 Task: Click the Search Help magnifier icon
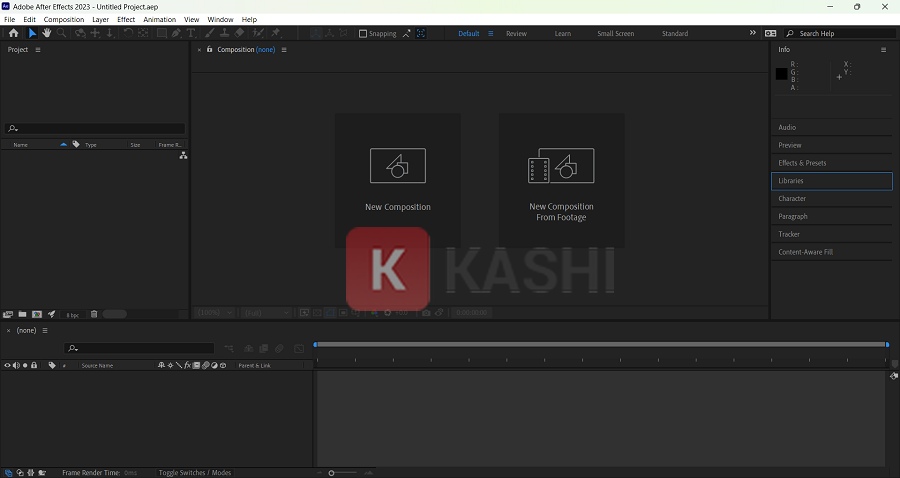pos(790,33)
